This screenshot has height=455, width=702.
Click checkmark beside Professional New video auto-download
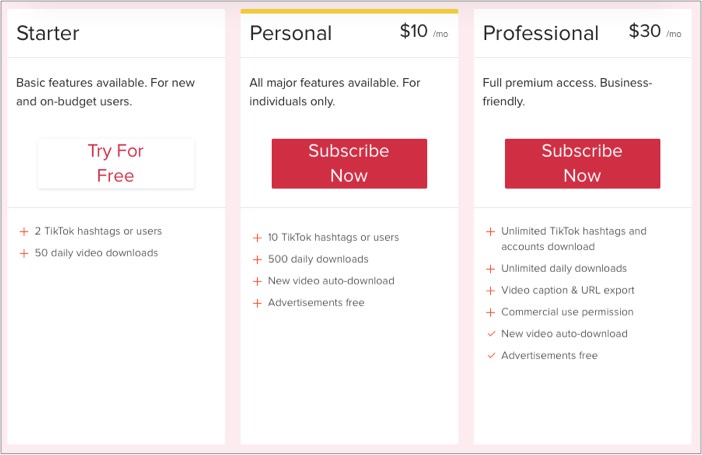(x=491, y=334)
